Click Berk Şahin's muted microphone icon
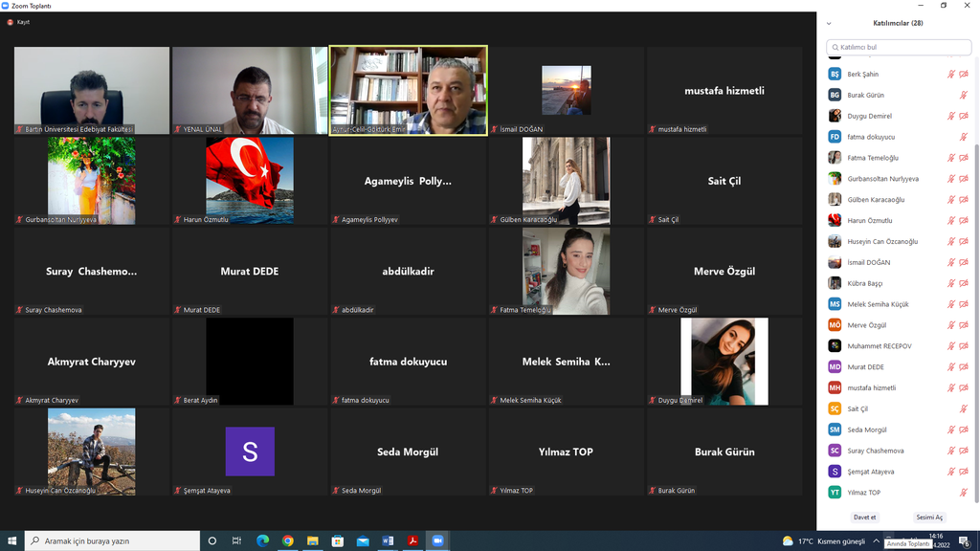Screen dimensions: 980x551 coord(951,75)
